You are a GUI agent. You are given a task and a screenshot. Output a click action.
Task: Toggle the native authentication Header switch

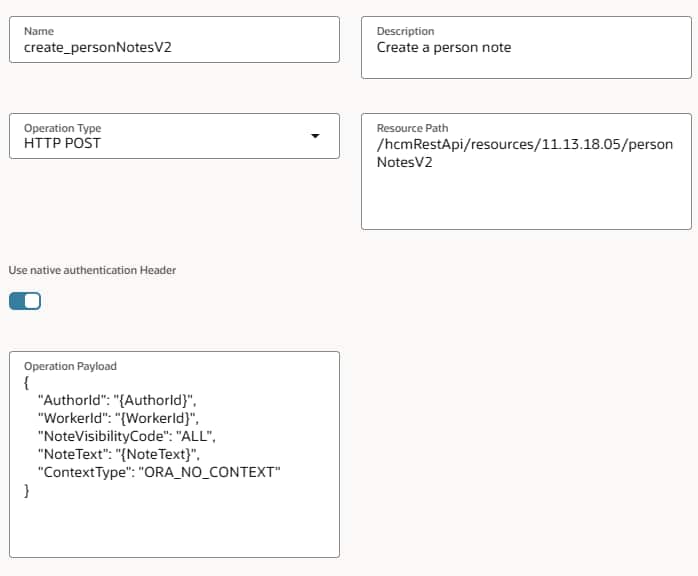click(25, 301)
